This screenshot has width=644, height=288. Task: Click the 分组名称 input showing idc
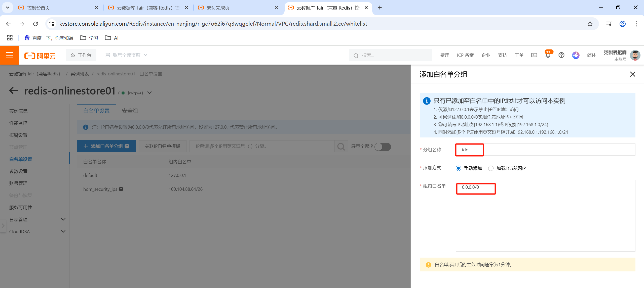[469, 150]
